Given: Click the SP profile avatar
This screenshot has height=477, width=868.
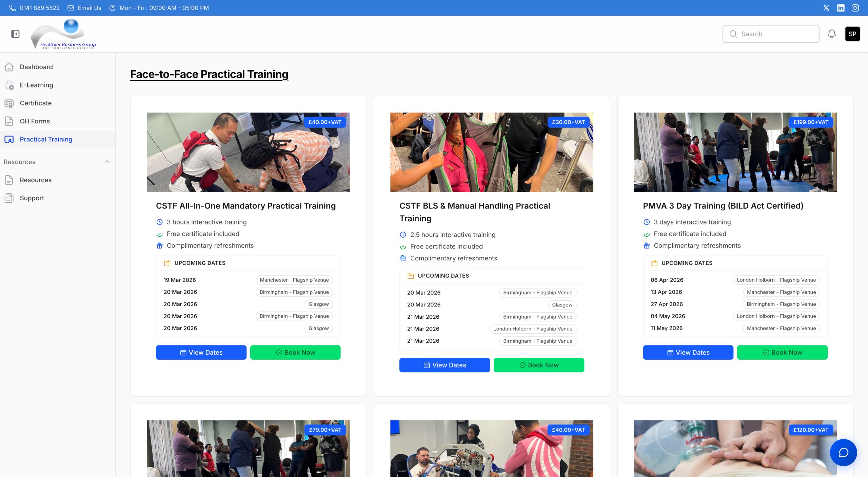Looking at the screenshot, I should 852,34.
